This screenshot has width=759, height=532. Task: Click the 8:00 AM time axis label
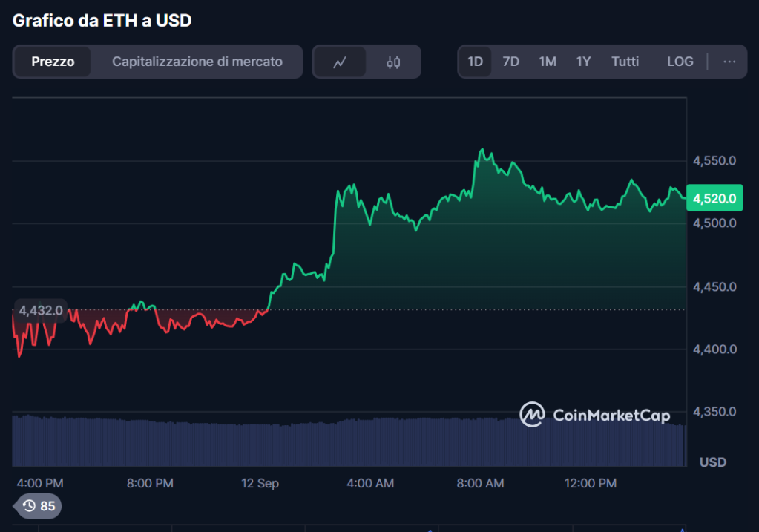point(480,483)
